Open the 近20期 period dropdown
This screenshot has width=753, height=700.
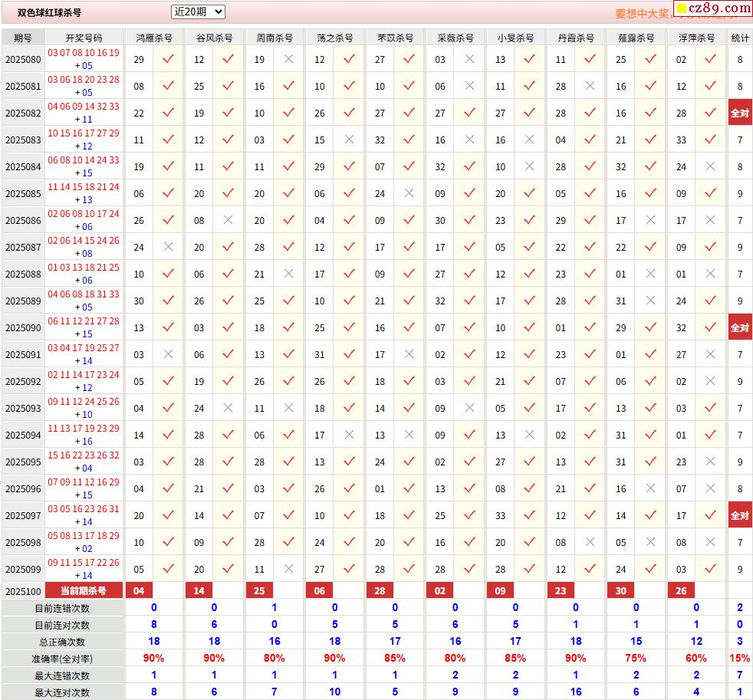click(x=198, y=12)
